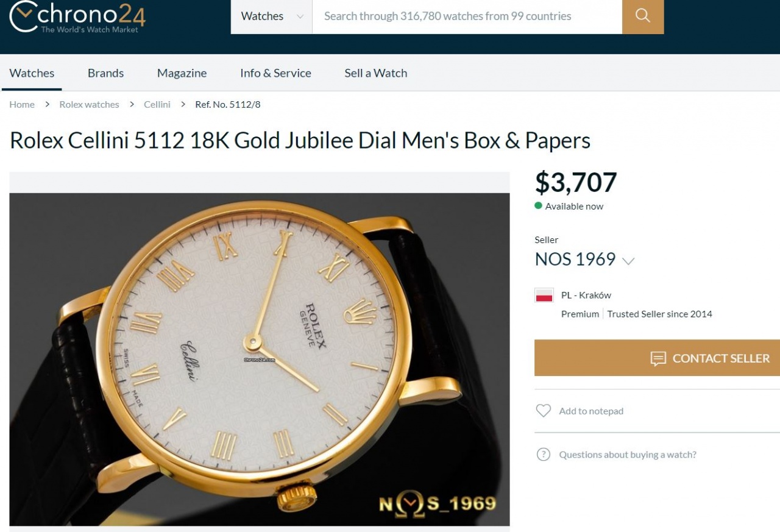
Task: Open the Watches navigation tab
Action: click(32, 73)
